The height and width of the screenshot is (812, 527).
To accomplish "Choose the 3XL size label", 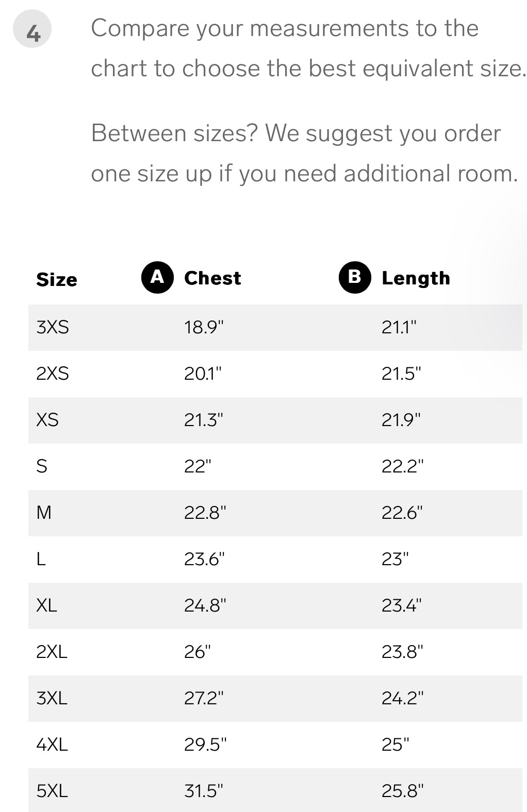I will point(52,698).
